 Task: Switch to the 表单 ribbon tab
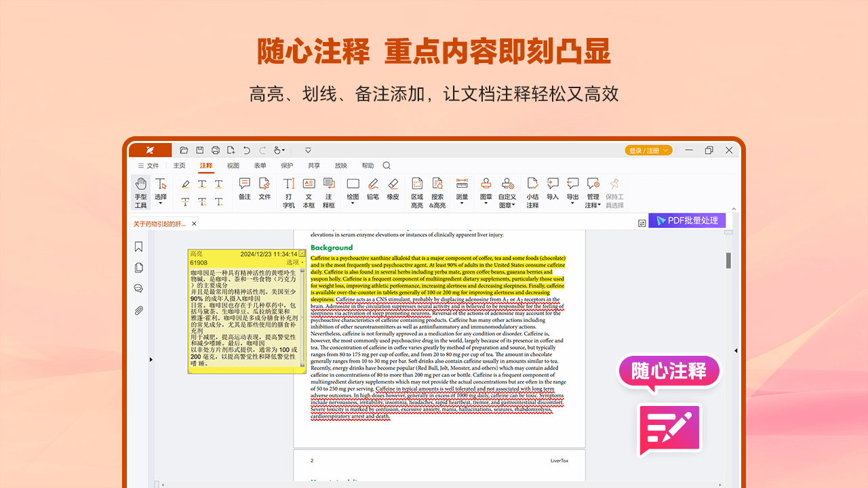coord(260,165)
